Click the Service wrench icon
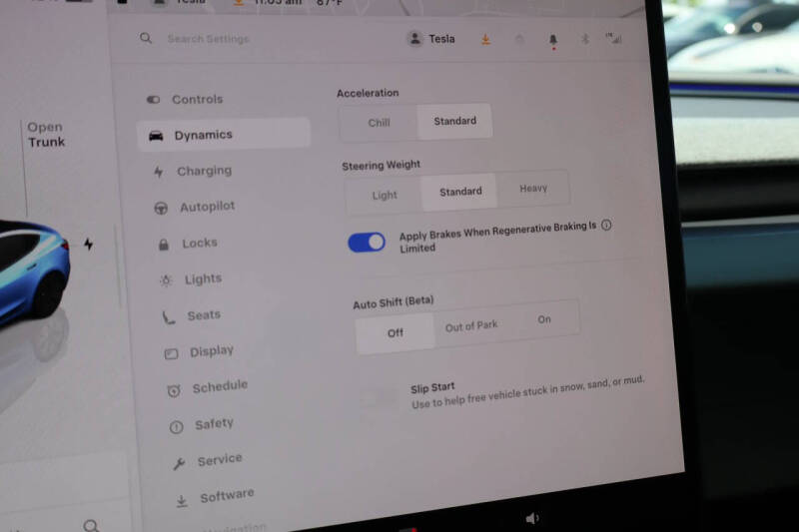This screenshot has width=799, height=532. (179, 464)
